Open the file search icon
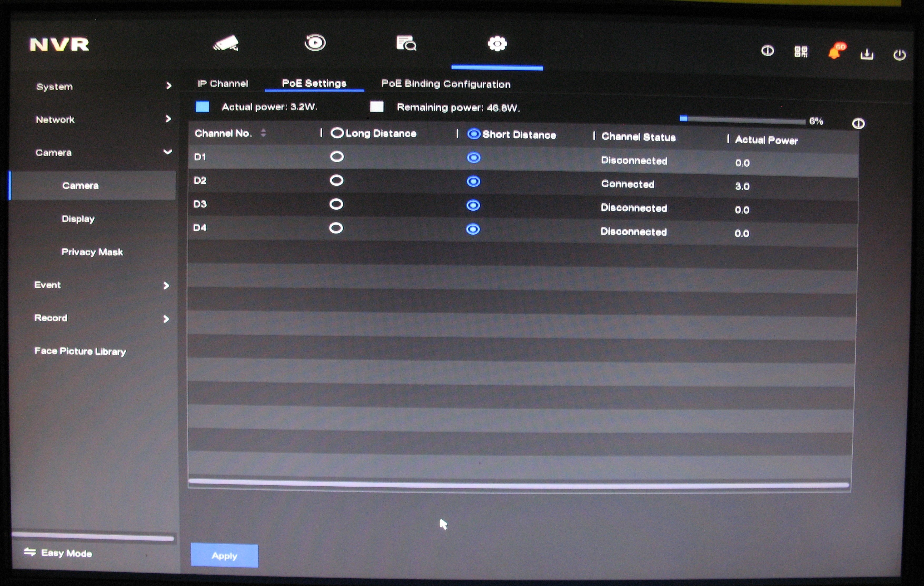Screen dimensions: 924x586 tap(406, 43)
